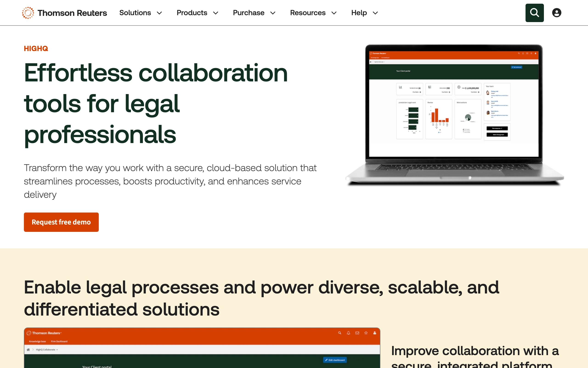Open the user account profile icon

click(556, 13)
